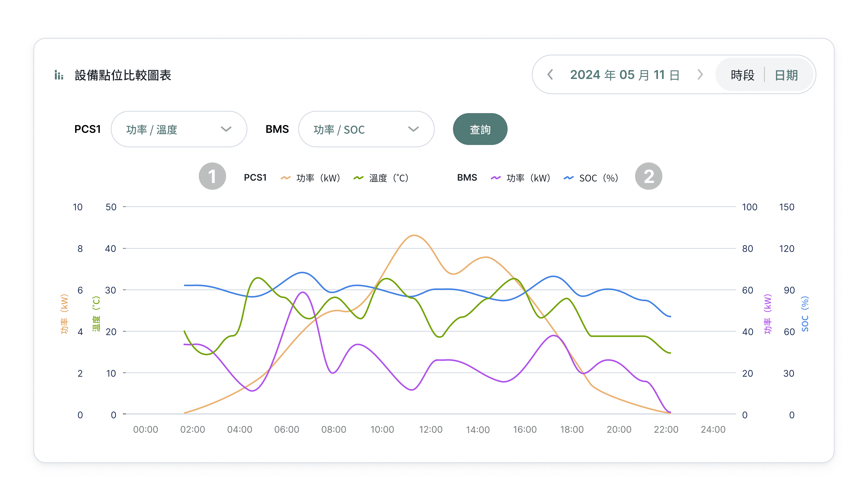Image resolution: width=868 pixels, height=501 pixels.
Task: Click the 24:00 x-axis label
Action: point(713,429)
